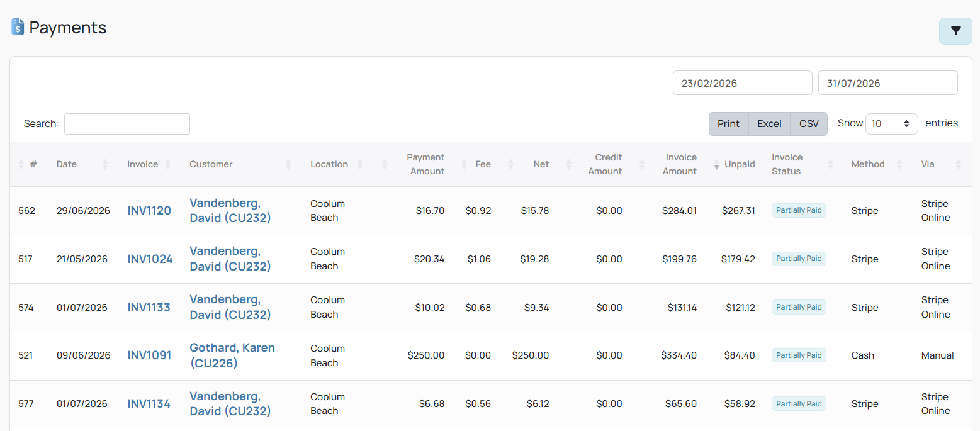Viewport: 980px width, 431px height.
Task: Focus the Search input field
Action: click(x=127, y=124)
